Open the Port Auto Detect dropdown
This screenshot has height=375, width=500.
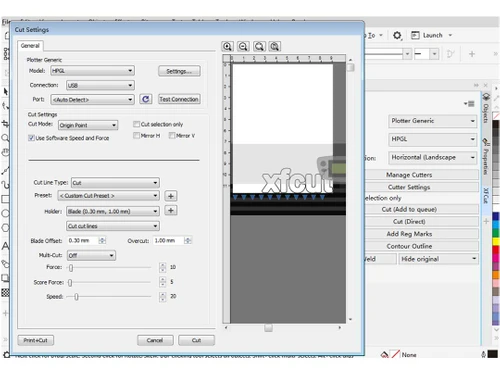pos(92,100)
